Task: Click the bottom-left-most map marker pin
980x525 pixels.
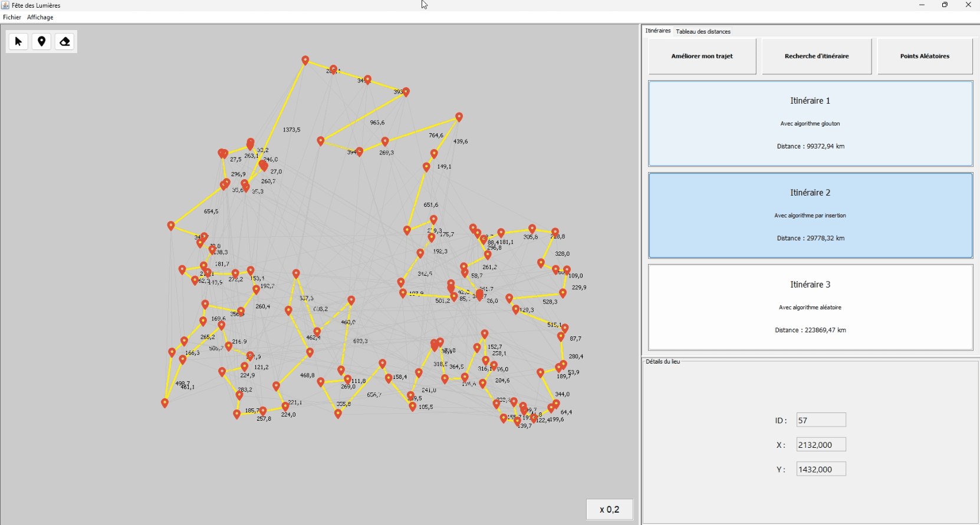Action: pos(165,402)
